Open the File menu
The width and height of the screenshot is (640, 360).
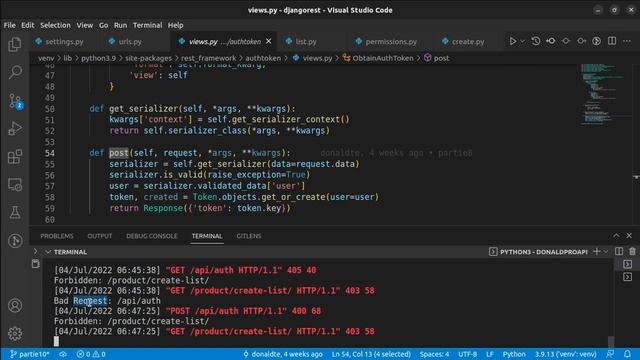[x=9, y=25]
